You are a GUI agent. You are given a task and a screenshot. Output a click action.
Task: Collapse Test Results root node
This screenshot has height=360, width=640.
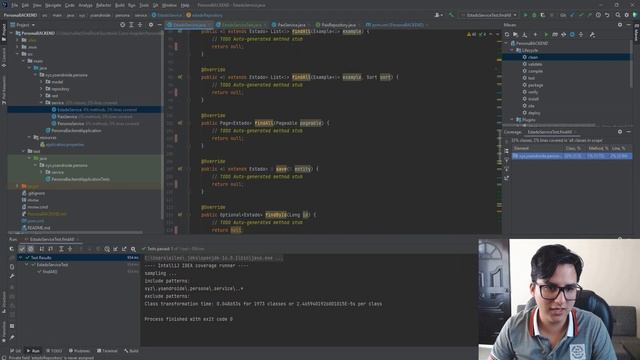(20, 258)
